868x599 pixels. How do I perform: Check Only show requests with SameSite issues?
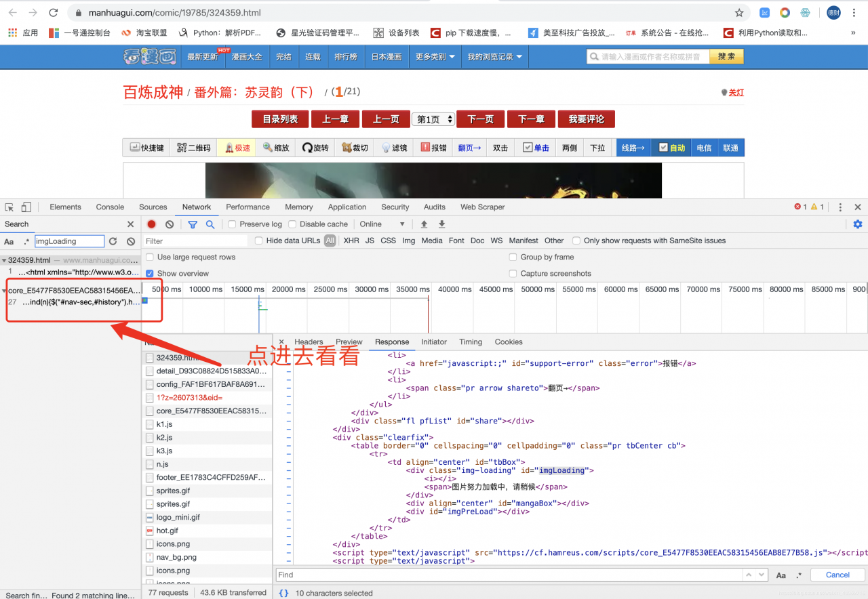(576, 241)
